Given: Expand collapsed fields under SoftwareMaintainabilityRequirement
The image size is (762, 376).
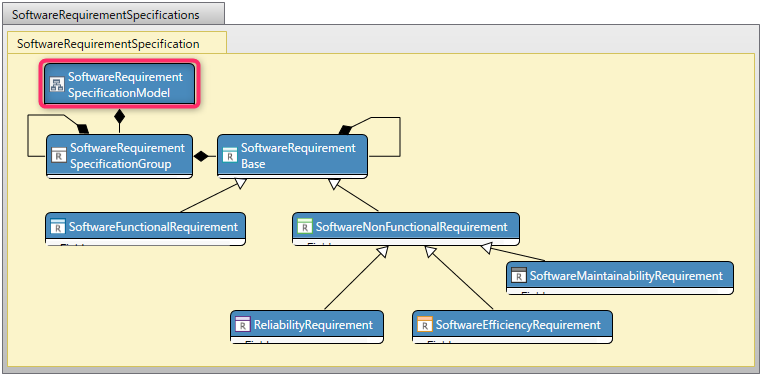Looking at the screenshot, I should click(620, 292).
